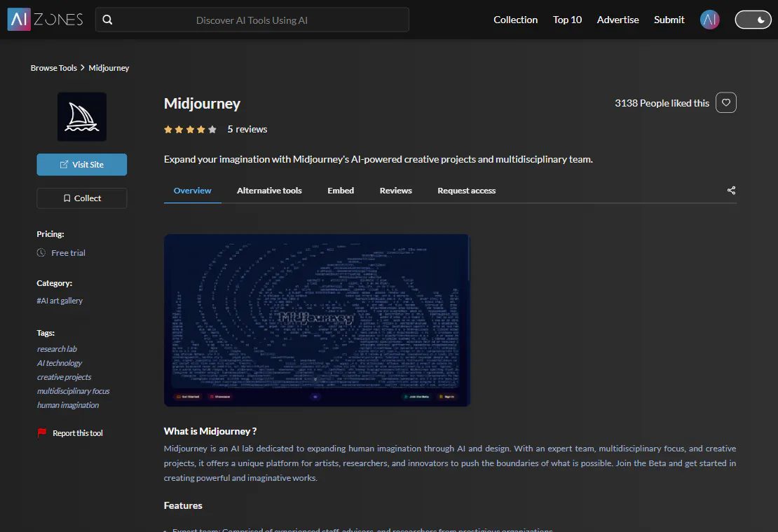Switch to the Embed tab
Screen dimensions: 778x532
coord(341,191)
